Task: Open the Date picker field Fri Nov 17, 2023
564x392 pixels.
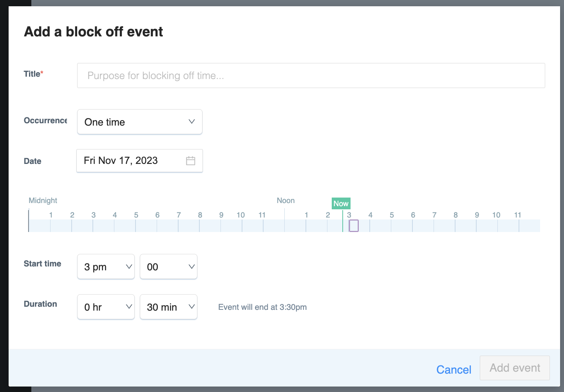Action: tap(139, 161)
